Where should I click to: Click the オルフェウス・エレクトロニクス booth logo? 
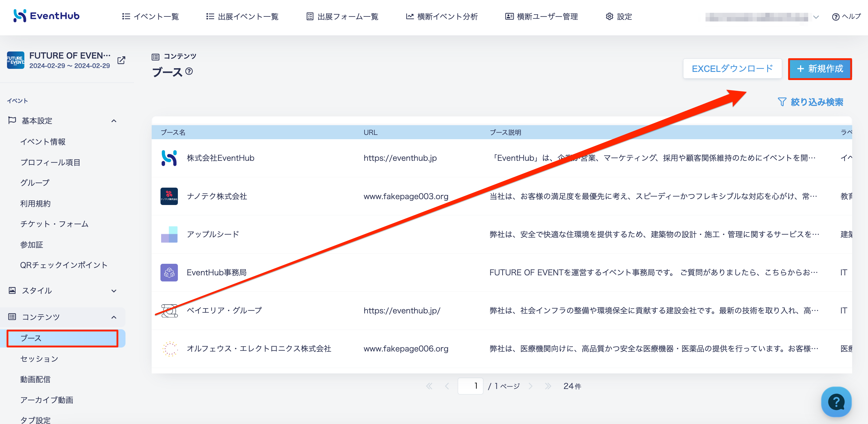point(170,349)
